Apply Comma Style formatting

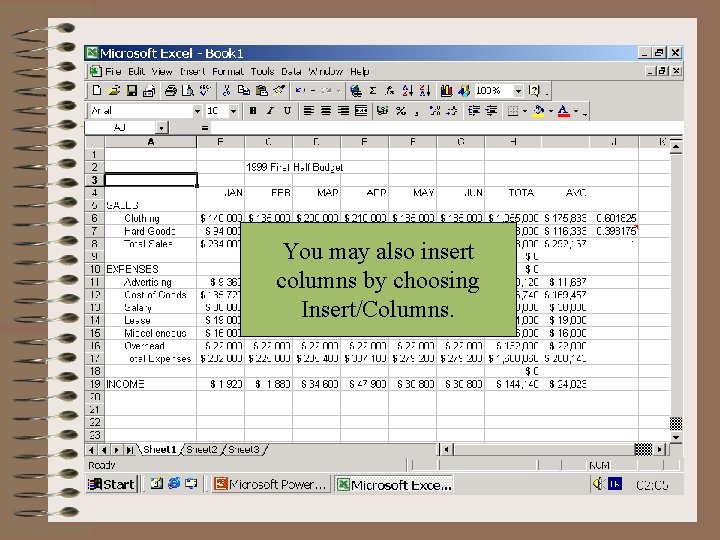[x=416, y=112]
